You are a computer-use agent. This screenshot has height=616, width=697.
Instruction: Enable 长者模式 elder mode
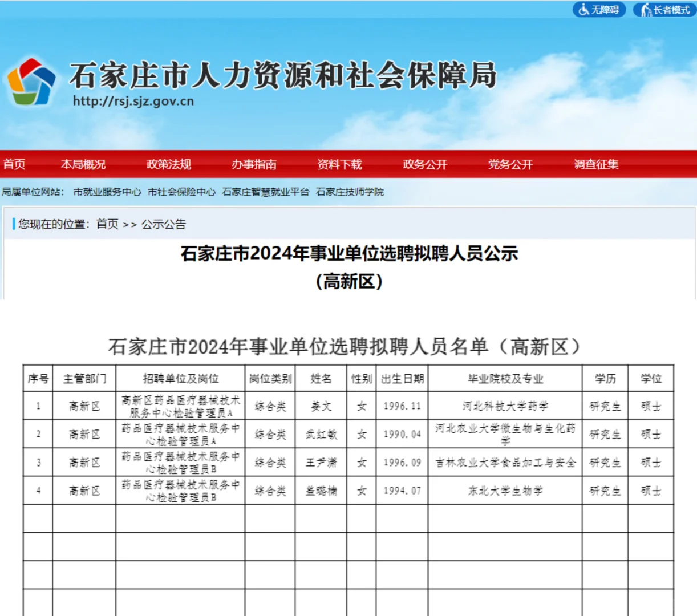(664, 9)
